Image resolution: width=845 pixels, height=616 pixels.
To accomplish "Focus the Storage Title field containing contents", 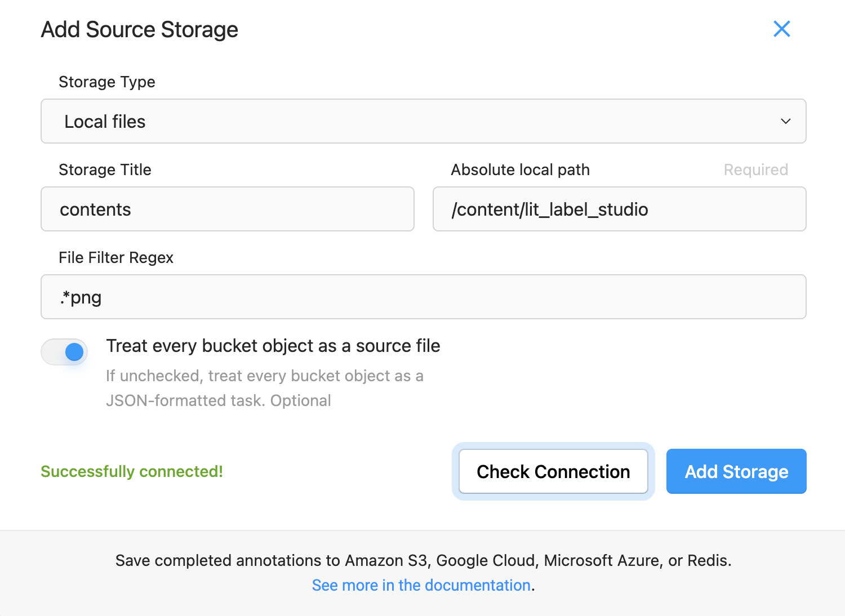I will (227, 209).
